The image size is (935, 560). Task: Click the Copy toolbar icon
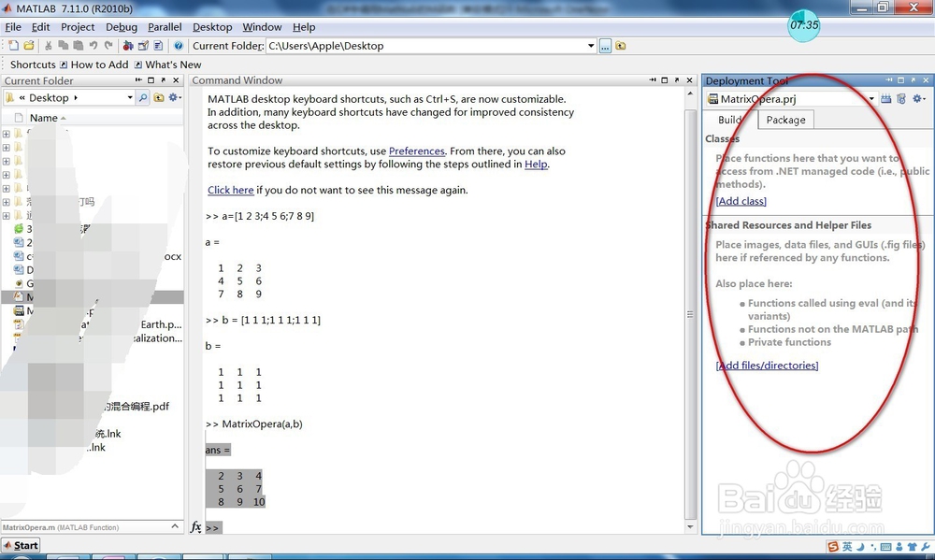(64, 45)
